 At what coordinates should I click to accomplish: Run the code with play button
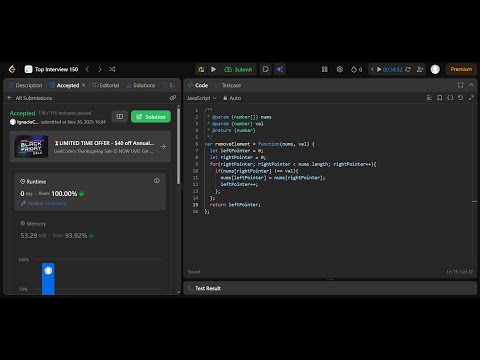pyautogui.click(x=213, y=69)
